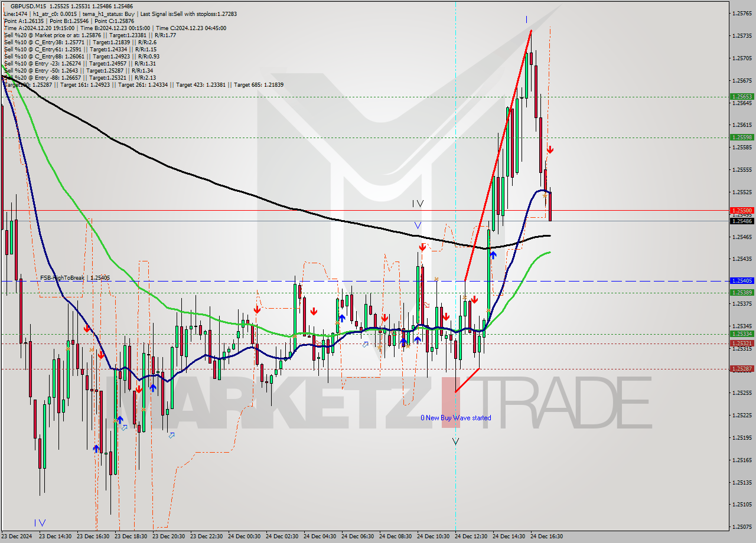Click the 23 Dec 14:30 time label
The image size is (756, 543).
(x=55, y=537)
